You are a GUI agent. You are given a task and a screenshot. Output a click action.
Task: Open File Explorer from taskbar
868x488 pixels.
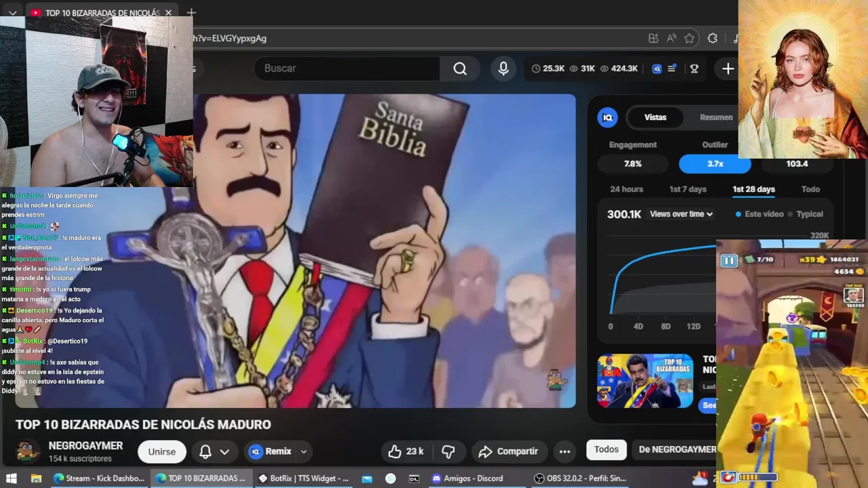click(x=36, y=479)
